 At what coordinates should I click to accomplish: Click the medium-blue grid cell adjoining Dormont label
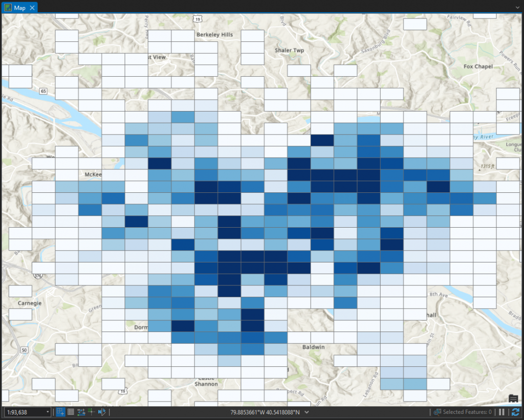[160, 325]
